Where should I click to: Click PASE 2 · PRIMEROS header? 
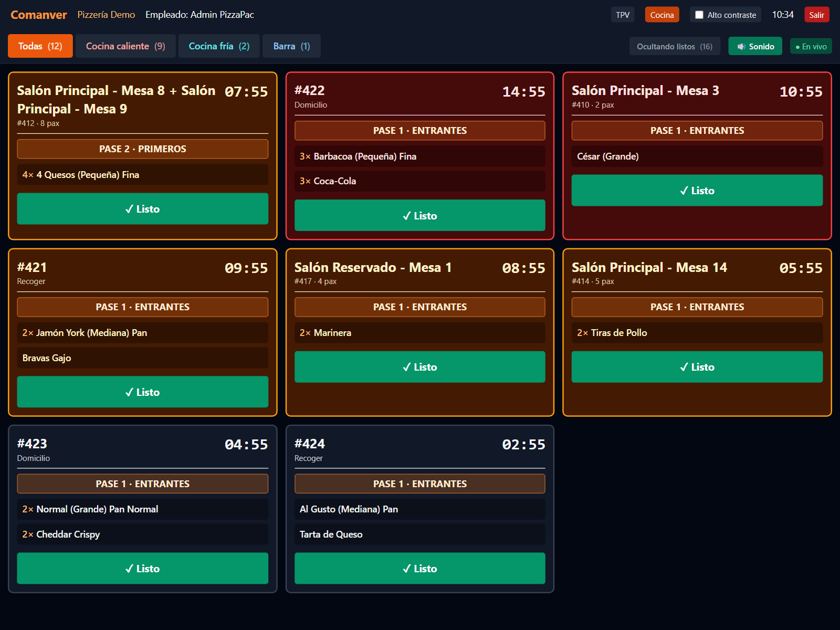click(x=142, y=149)
